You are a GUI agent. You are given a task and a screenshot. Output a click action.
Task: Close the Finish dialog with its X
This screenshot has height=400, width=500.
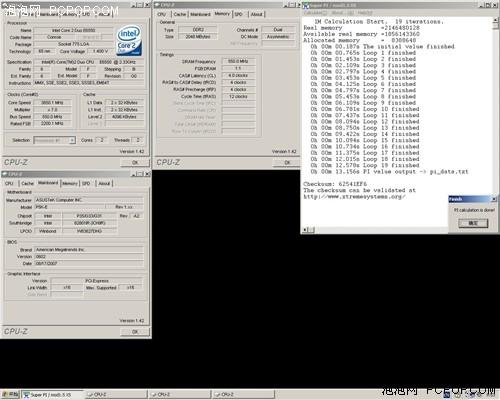tap(494, 199)
